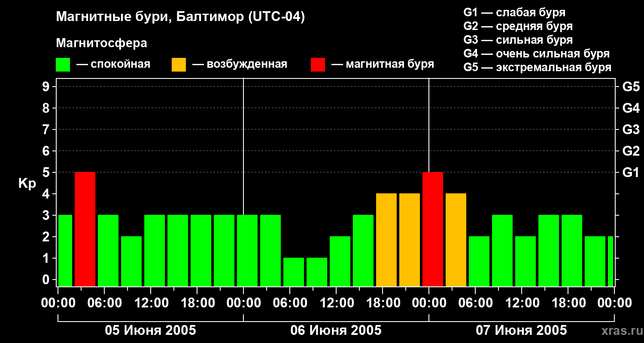
Task: Click the '07 Июня 2005' date label
Action: (522, 331)
